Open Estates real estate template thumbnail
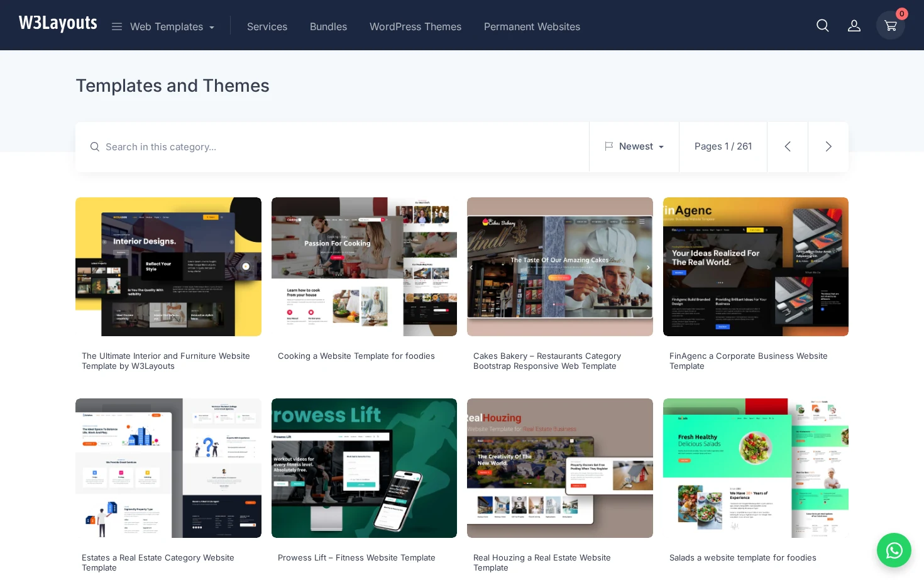The width and height of the screenshot is (924, 580). tap(168, 468)
